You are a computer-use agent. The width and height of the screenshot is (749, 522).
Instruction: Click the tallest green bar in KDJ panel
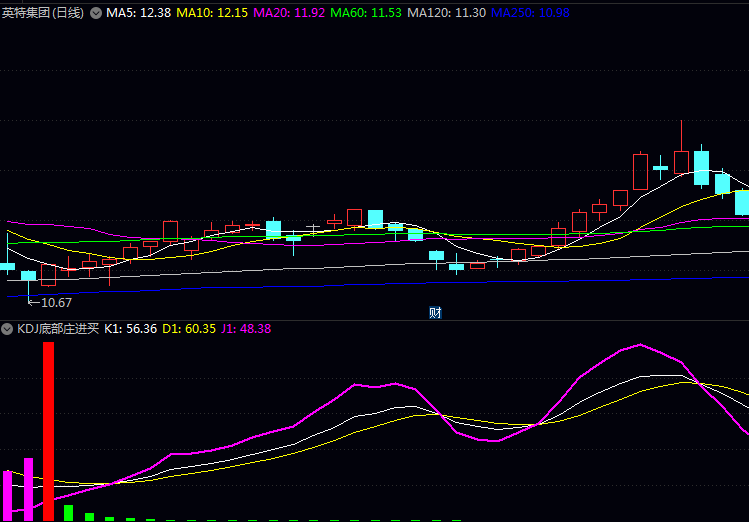68,513
